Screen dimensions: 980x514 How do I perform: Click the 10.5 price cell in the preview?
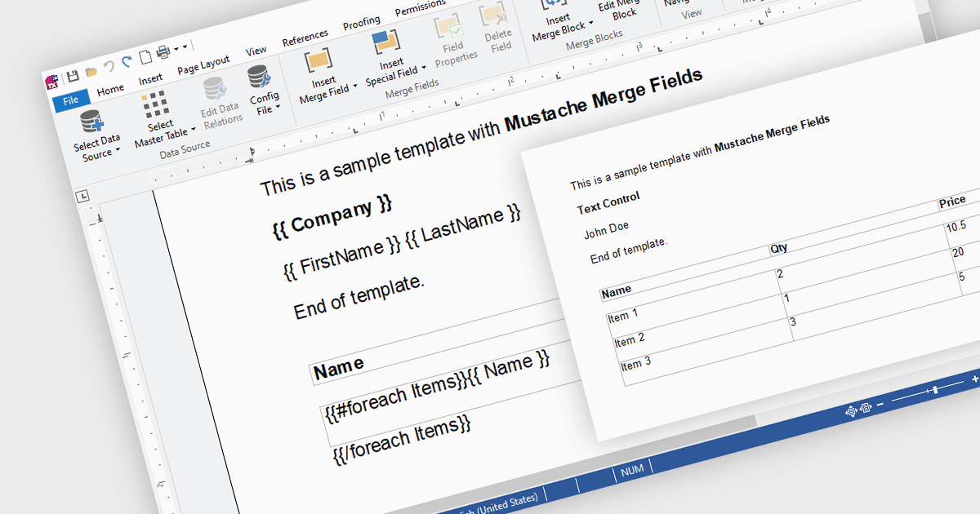956,226
